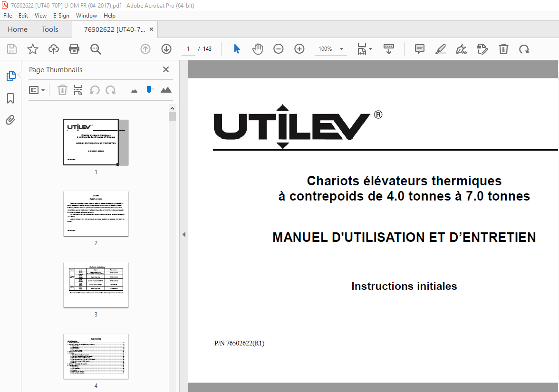The image size is (559, 392).
Task: Open Edit PDF tool
Action: click(482, 48)
